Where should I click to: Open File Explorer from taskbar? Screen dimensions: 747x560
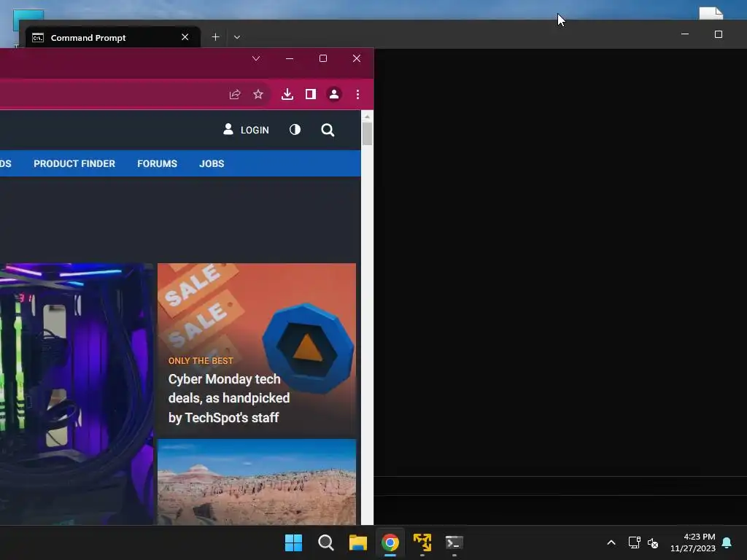357,542
